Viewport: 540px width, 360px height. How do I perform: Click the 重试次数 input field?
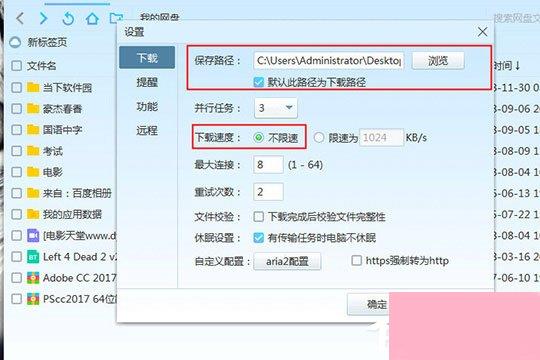[x=268, y=192]
